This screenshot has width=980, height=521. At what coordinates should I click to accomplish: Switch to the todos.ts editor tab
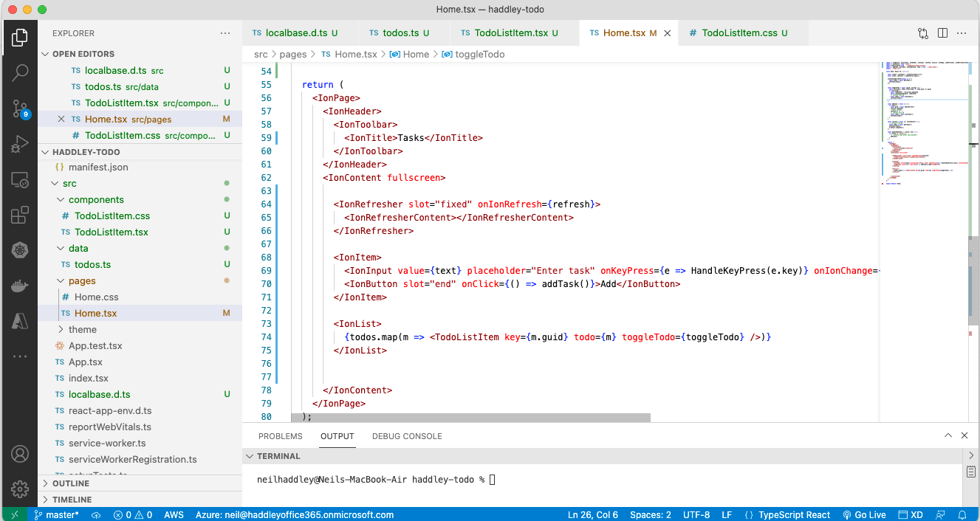[401, 33]
